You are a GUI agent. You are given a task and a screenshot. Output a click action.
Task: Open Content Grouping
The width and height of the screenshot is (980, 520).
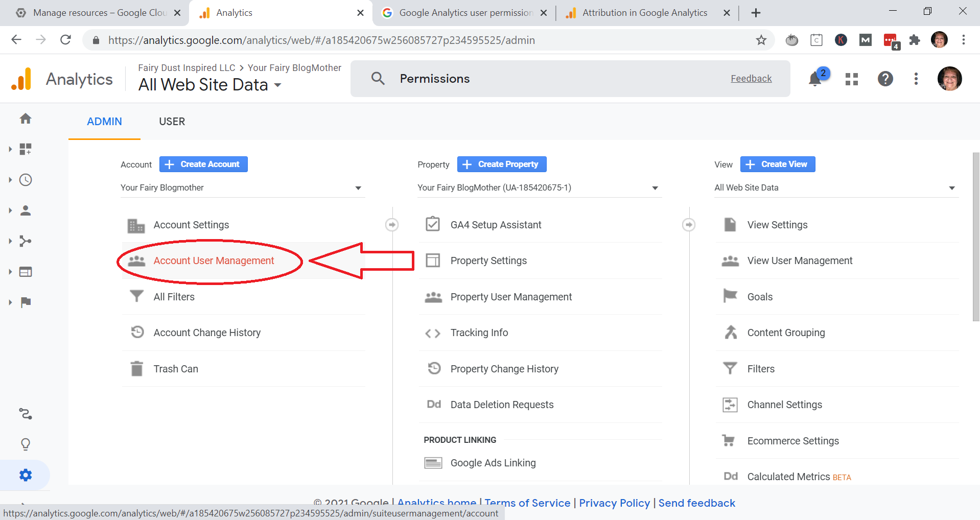click(x=786, y=333)
